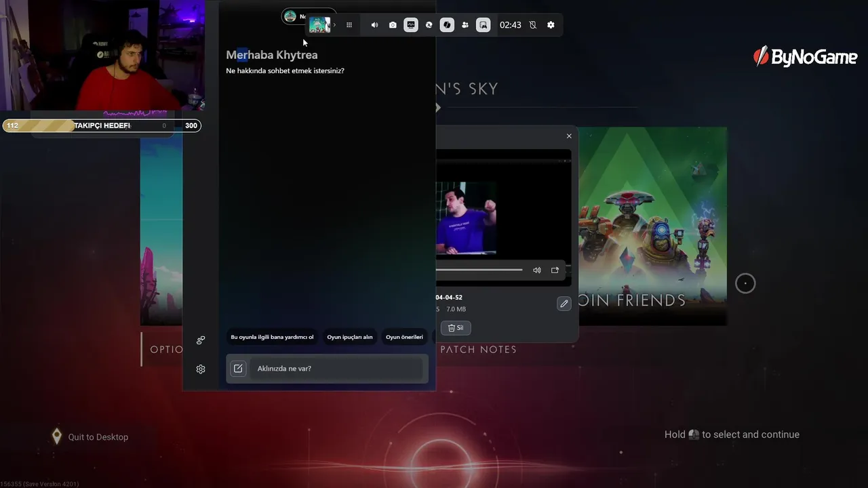The image size is (868, 488).
Task: Click the '7.0 MB' file size text
Action: pyautogui.click(x=456, y=309)
